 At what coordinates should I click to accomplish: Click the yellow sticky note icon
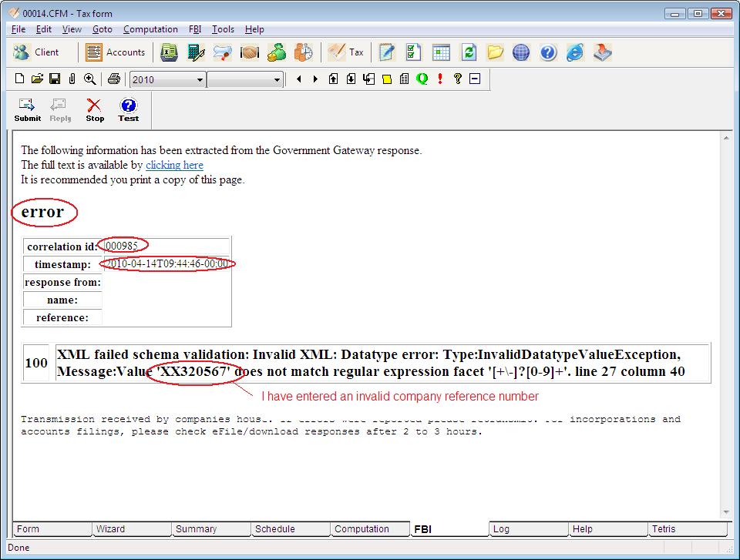pyautogui.click(x=386, y=79)
